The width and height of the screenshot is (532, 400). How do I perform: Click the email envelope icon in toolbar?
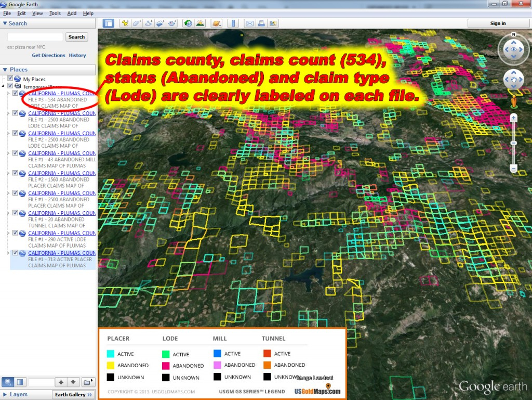(x=249, y=23)
